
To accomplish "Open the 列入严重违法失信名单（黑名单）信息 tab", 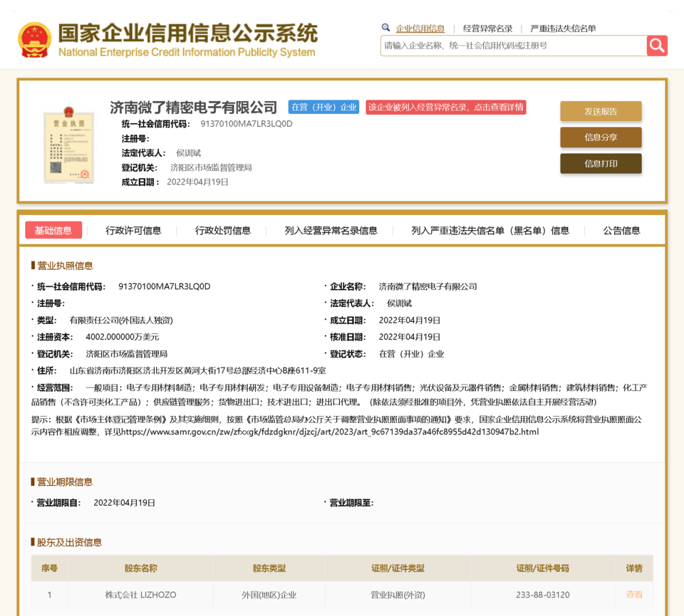I will tap(490, 231).
